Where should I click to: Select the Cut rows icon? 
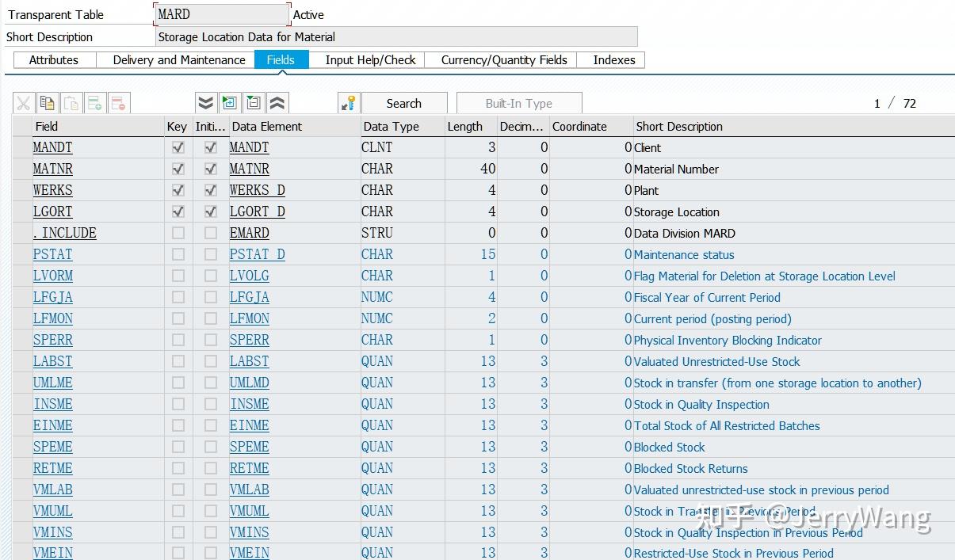click(24, 102)
